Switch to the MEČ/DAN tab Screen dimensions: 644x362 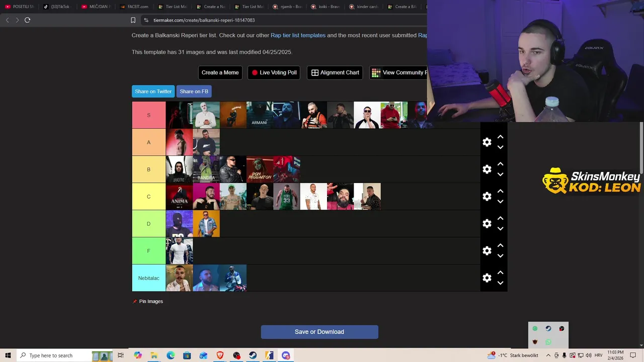pyautogui.click(x=95, y=7)
